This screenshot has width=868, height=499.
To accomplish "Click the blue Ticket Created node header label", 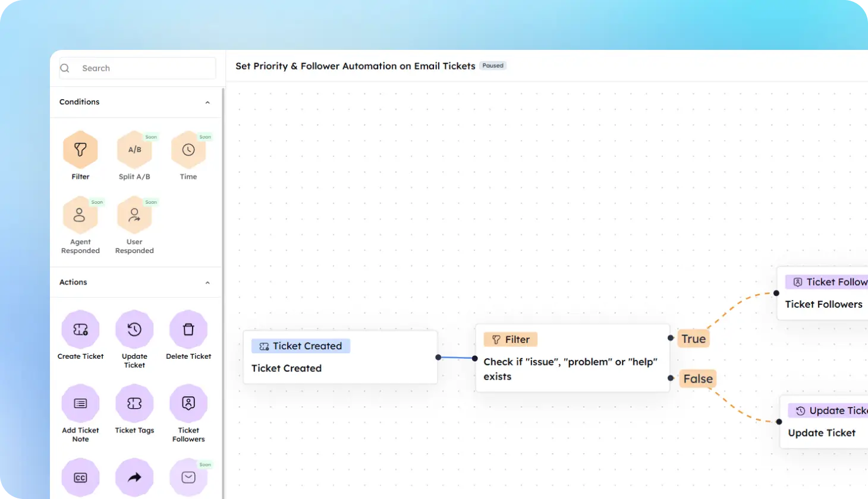I will [301, 346].
